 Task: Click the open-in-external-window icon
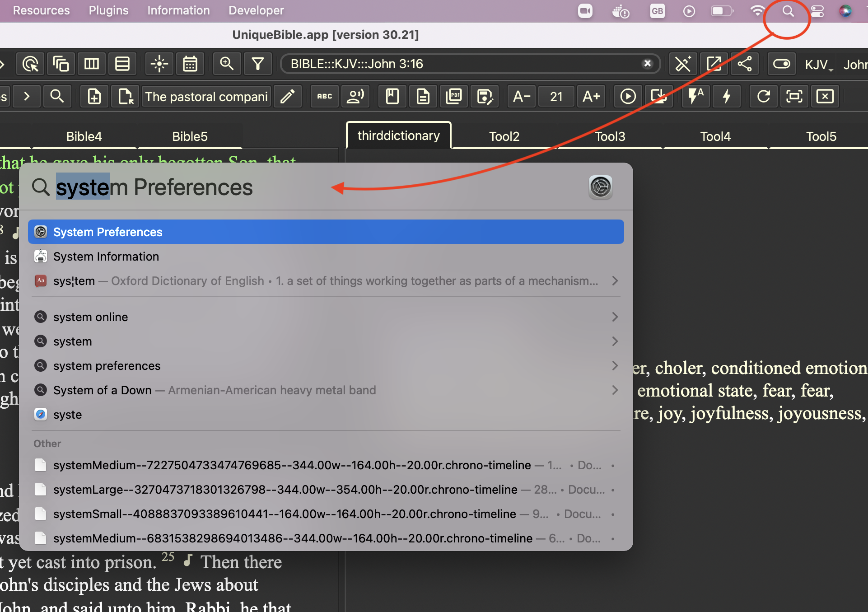tap(714, 64)
